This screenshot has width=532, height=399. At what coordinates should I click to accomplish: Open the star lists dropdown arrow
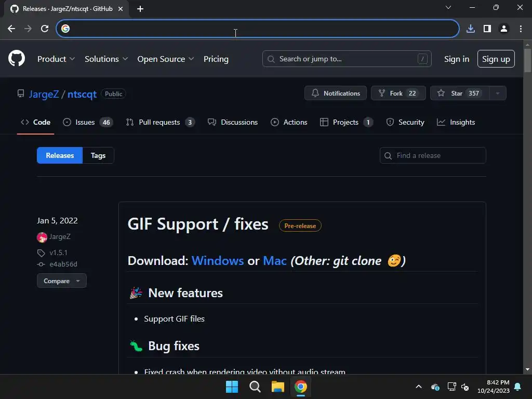pos(498,93)
